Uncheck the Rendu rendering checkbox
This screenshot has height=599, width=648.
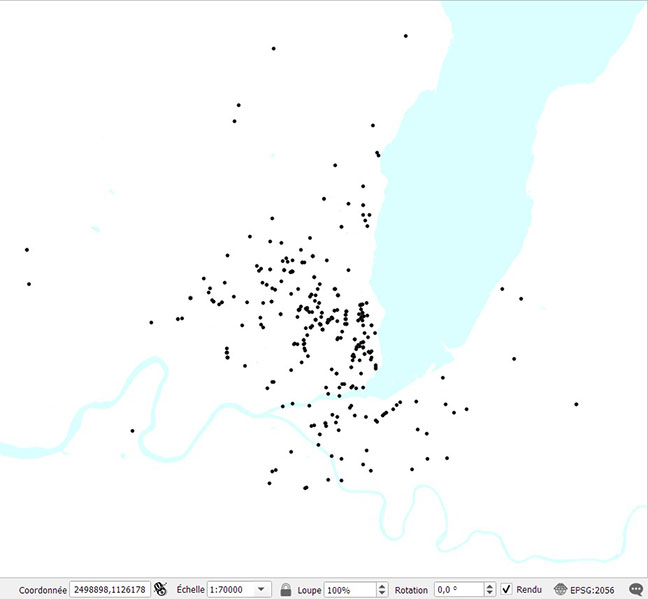tap(506, 589)
